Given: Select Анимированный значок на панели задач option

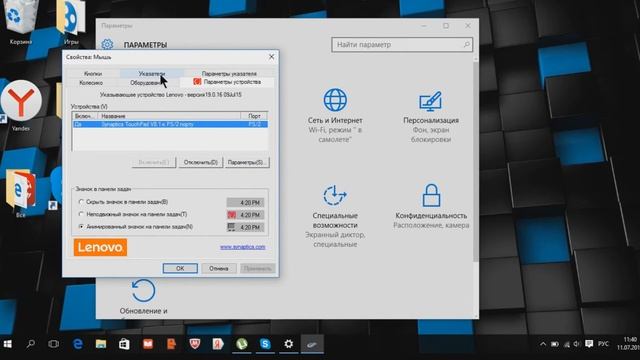Looking at the screenshot, I should coord(136,226).
